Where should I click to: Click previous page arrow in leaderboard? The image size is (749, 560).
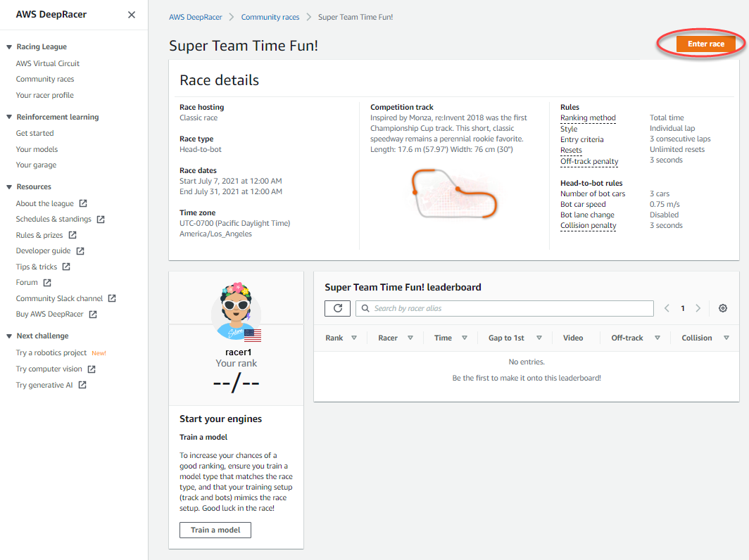click(x=667, y=308)
